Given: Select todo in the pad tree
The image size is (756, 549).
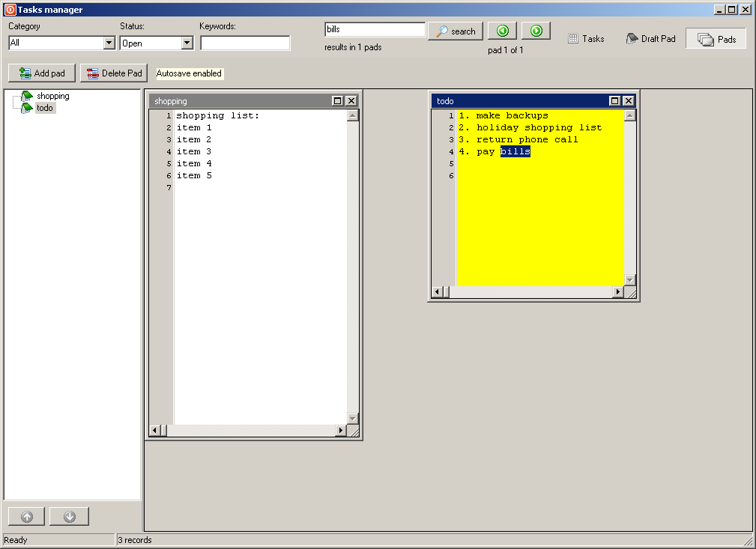Looking at the screenshot, I should 45,107.
